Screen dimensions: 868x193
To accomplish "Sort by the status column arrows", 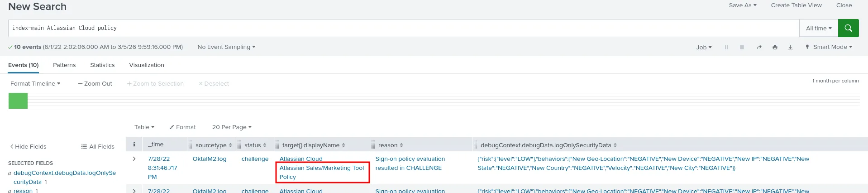I will [x=265, y=145].
